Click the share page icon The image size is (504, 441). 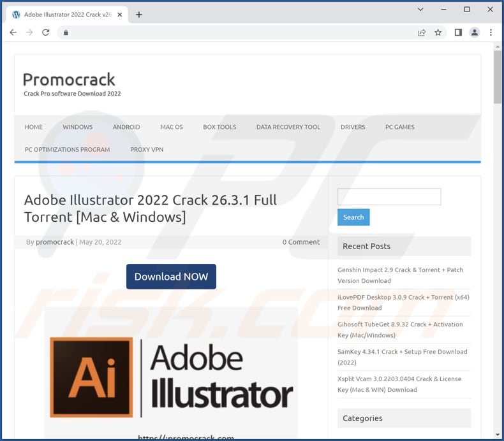422,33
